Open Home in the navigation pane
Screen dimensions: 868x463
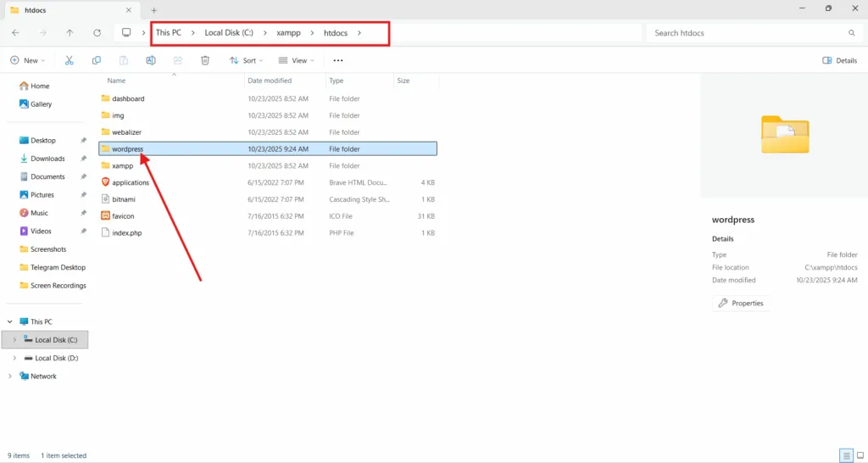click(34, 86)
